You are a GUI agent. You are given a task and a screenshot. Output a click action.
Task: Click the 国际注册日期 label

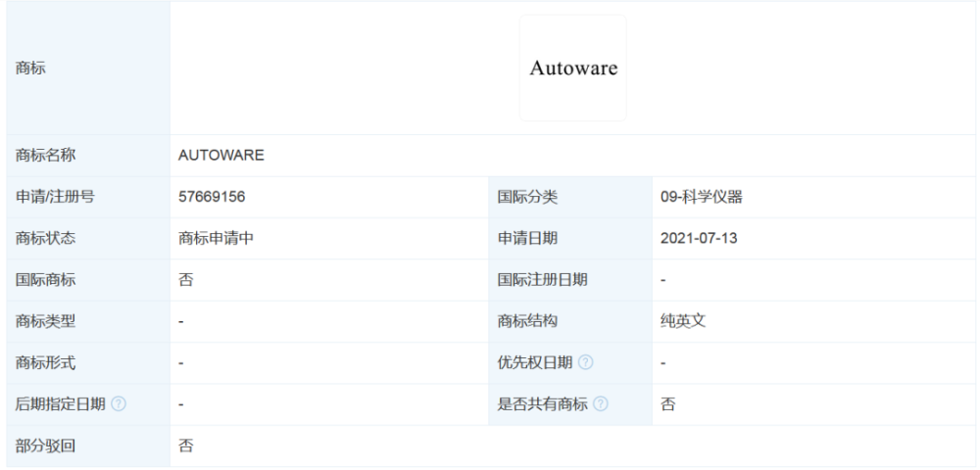[x=543, y=280]
